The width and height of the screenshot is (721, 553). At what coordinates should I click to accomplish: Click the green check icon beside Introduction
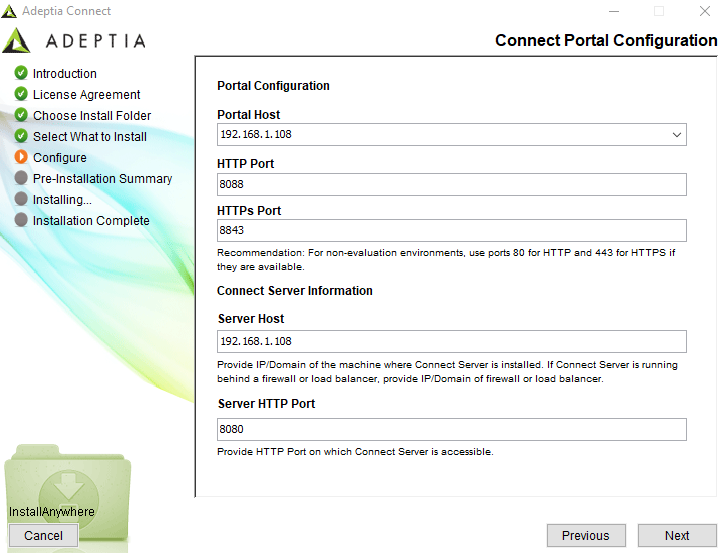21,73
